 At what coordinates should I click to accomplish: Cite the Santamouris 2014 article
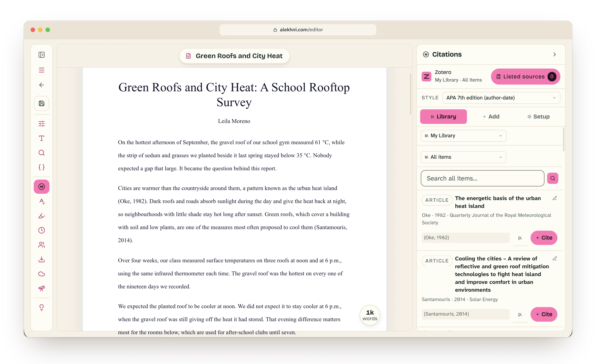pyautogui.click(x=544, y=314)
